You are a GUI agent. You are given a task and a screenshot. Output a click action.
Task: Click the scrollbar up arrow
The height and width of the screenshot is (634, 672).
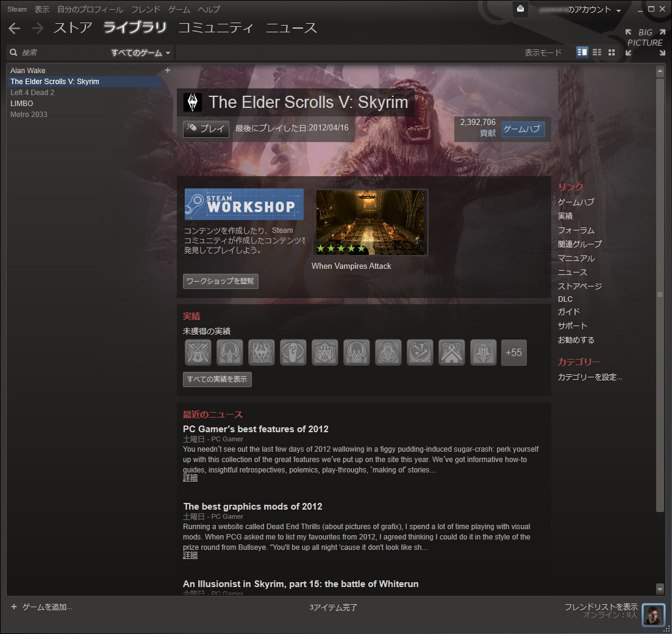click(x=660, y=71)
